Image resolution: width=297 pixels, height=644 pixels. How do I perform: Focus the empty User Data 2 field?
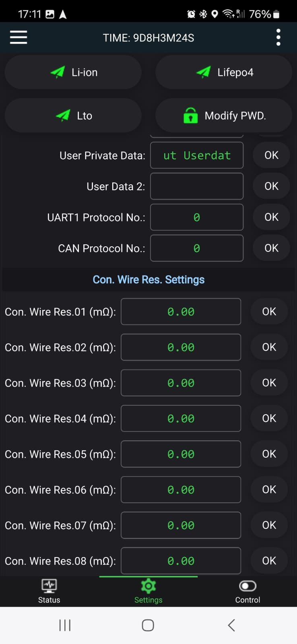(x=197, y=186)
